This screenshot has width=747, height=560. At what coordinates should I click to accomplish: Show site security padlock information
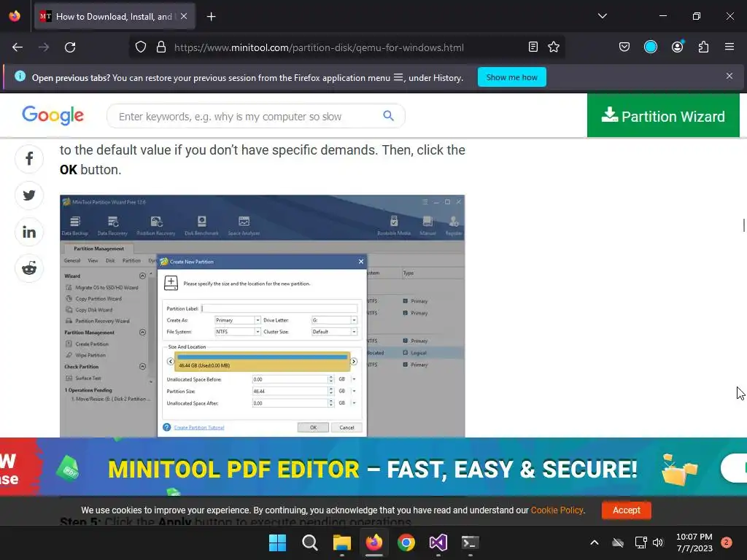(x=161, y=47)
